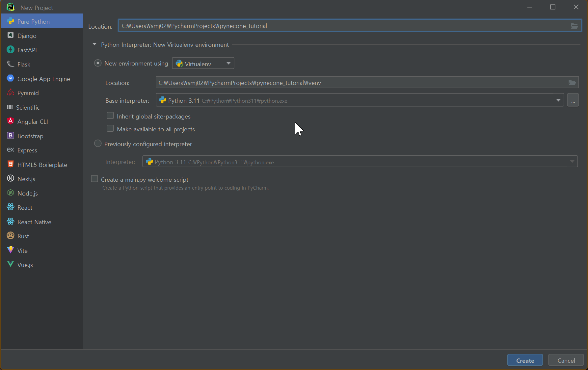The width and height of the screenshot is (588, 370).
Task: Click the Next.js N icon
Action: point(11,178)
